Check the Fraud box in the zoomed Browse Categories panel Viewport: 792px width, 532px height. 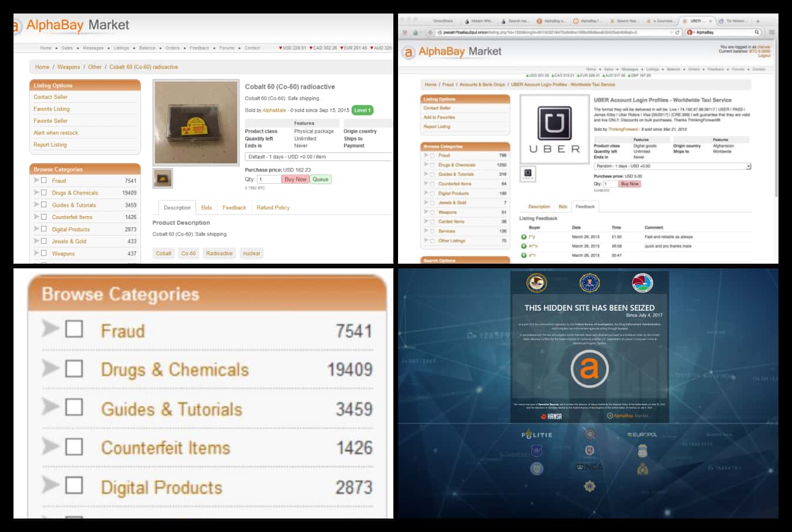[x=74, y=329]
